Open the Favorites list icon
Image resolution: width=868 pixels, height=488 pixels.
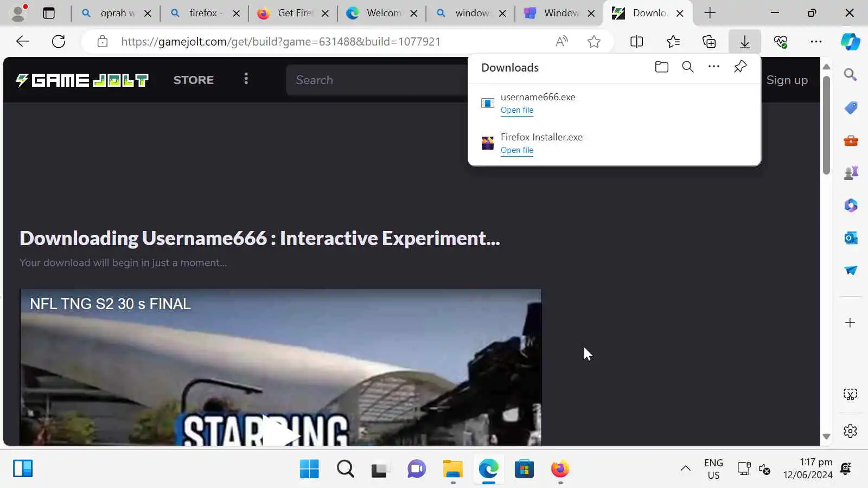pyautogui.click(x=673, y=41)
